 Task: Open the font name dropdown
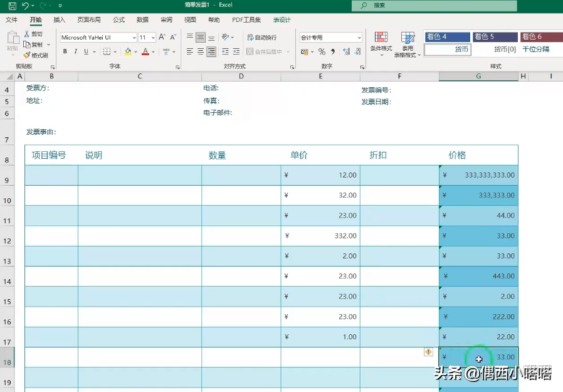[x=134, y=38]
